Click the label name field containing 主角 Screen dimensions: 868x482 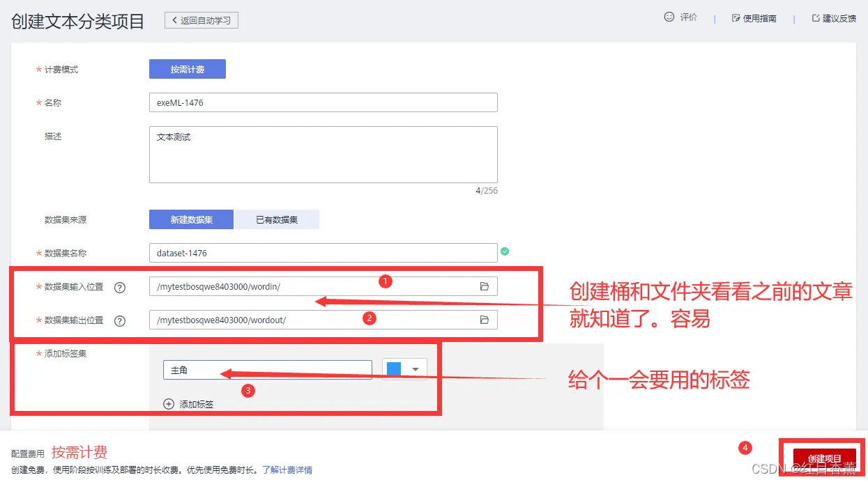[x=268, y=370]
